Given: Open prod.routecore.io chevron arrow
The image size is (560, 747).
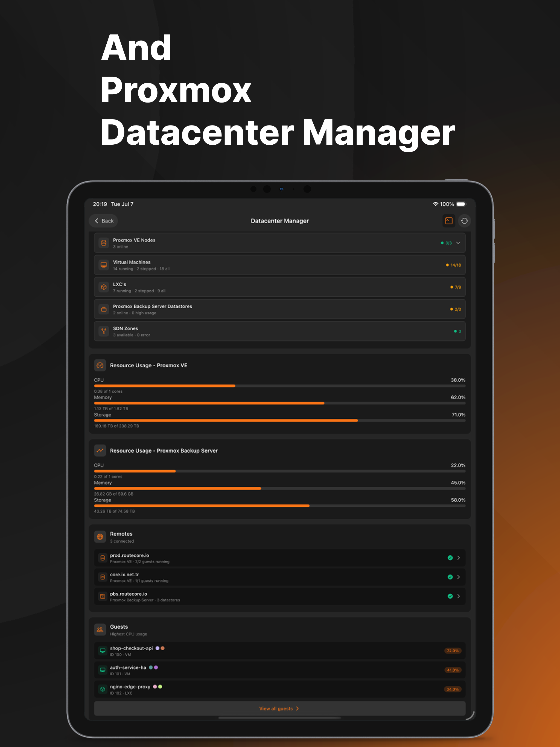Looking at the screenshot, I should coord(458,558).
